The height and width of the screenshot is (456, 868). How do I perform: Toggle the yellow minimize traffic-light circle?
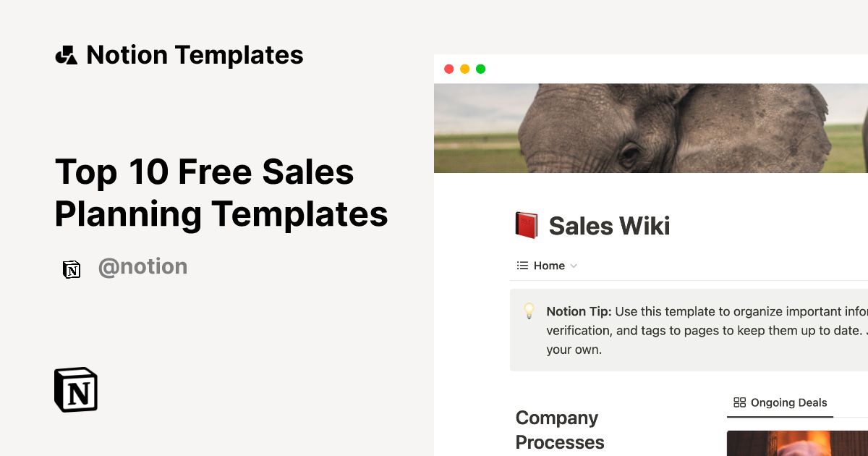click(x=465, y=68)
